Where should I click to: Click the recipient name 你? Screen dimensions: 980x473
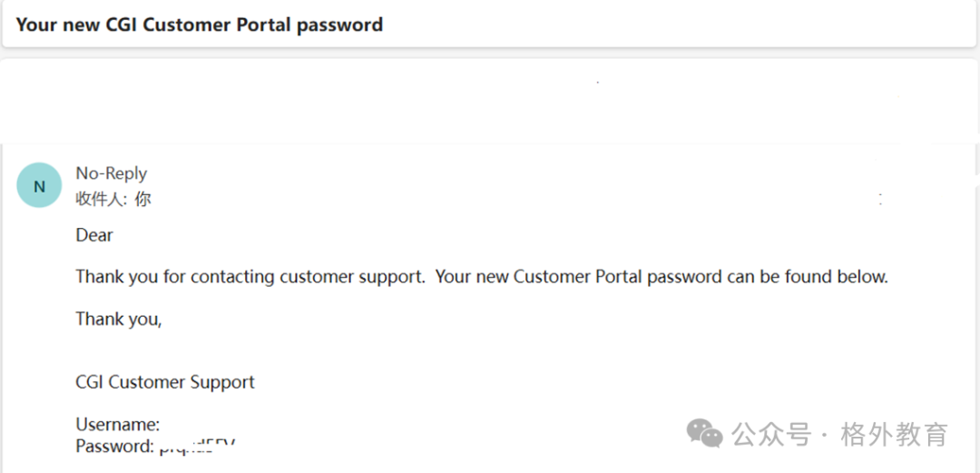pyautogui.click(x=142, y=199)
